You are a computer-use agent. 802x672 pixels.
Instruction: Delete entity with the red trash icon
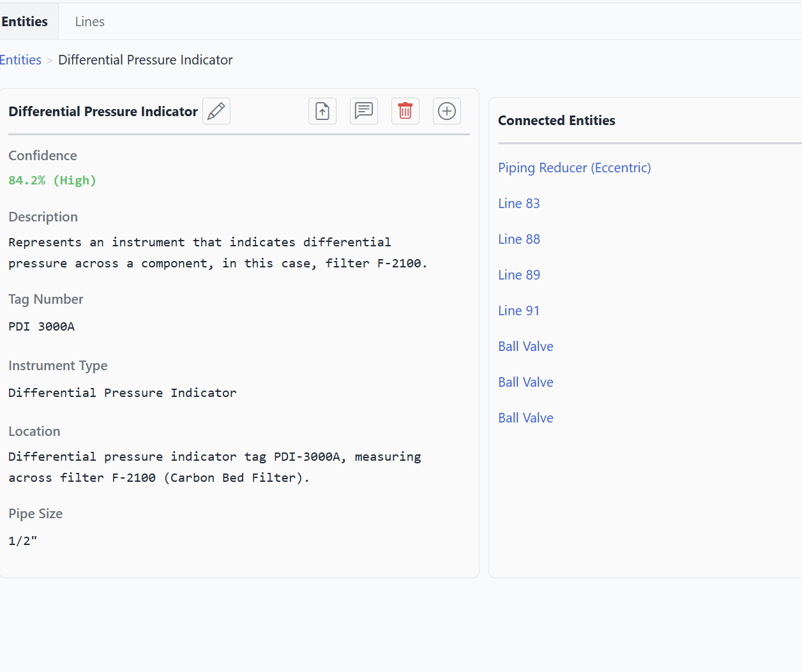[x=405, y=111]
